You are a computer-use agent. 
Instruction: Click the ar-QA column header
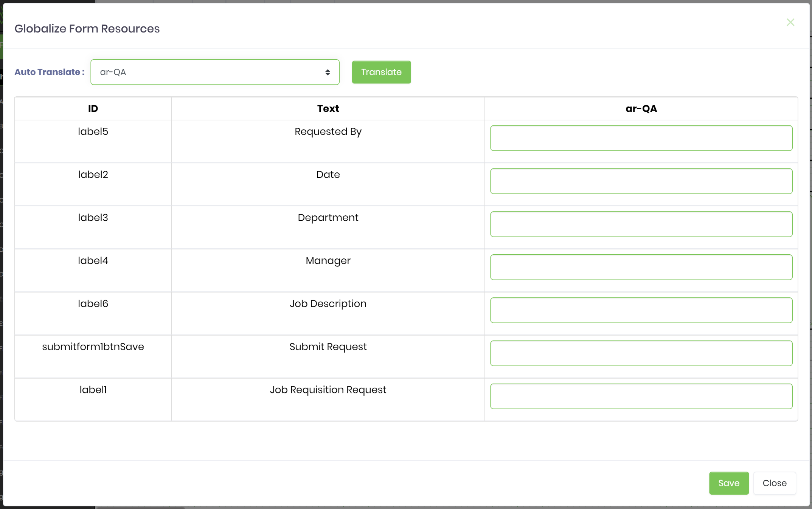pyautogui.click(x=641, y=108)
